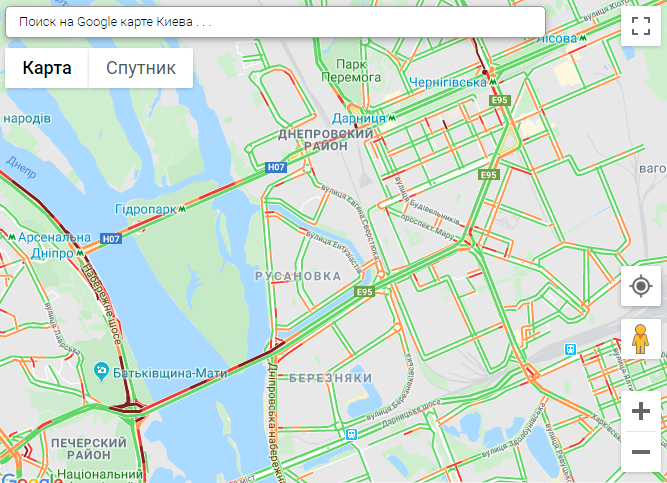Click the Дніпро metro station marker
Image resolution: width=667 pixels, height=483 pixels.
[x=80, y=253]
